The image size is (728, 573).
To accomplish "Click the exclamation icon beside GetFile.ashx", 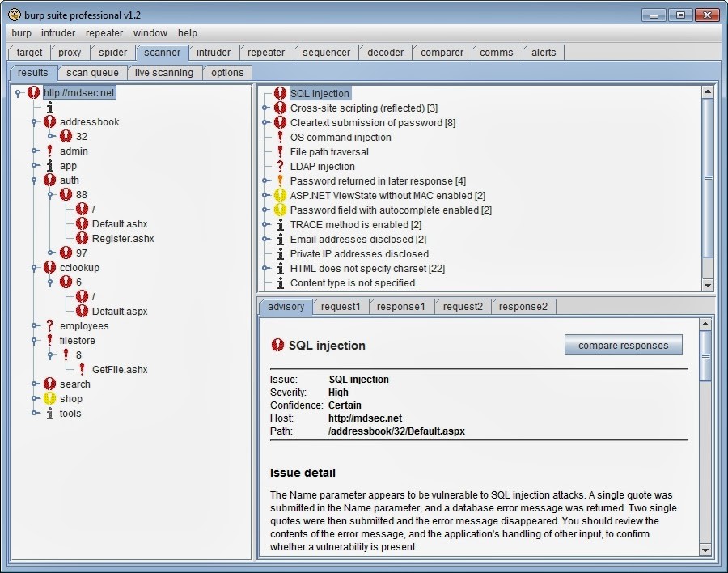I will 82,369.
